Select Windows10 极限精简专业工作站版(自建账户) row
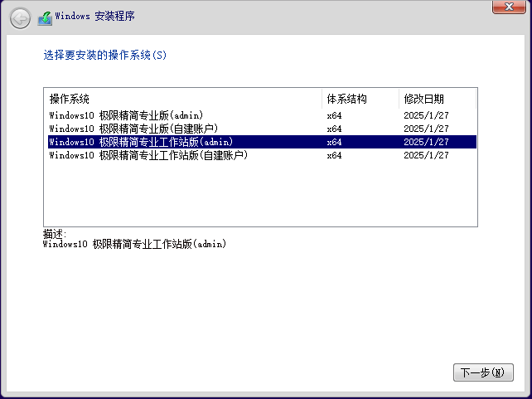Viewport: 532px width, 399px height. tap(262, 155)
